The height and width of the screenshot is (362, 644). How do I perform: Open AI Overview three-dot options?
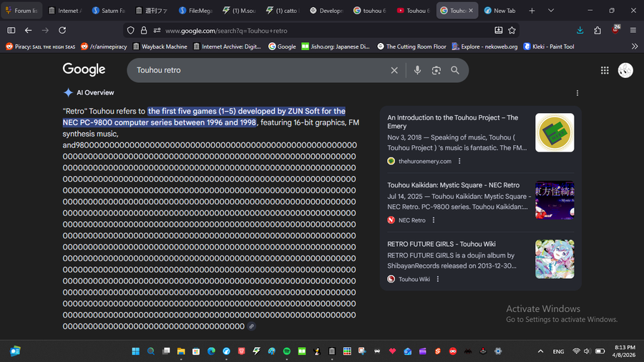point(577,93)
